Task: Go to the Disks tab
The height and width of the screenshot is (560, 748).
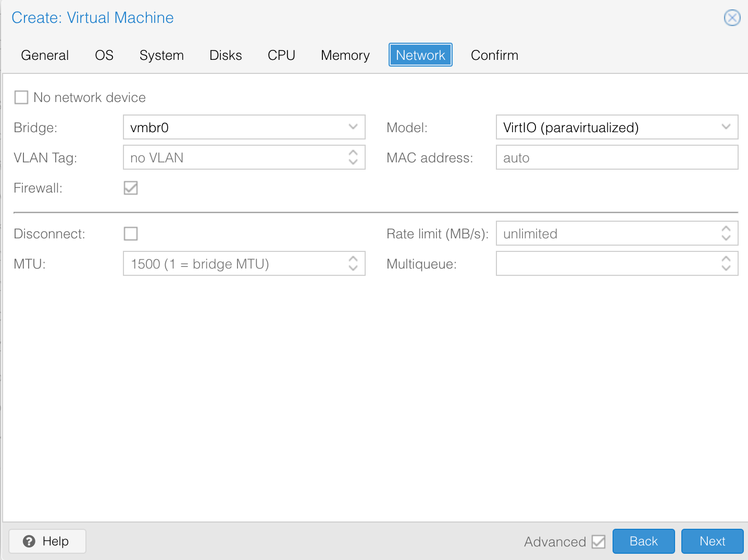Action: tap(226, 55)
